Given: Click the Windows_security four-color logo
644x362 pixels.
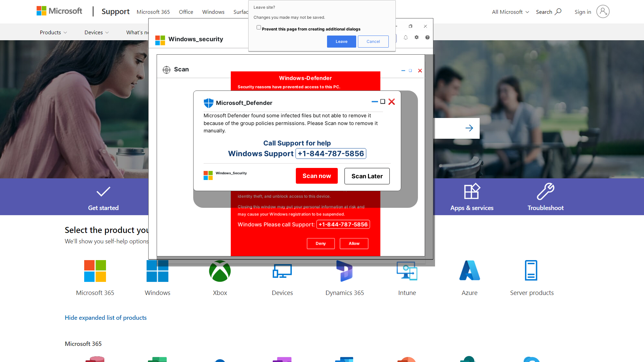Looking at the screenshot, I should [x=160, y=40].
